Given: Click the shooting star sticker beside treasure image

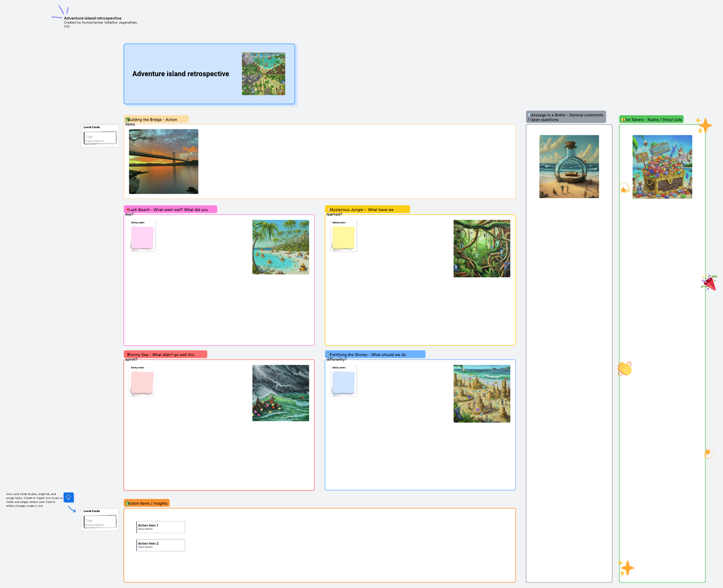Looking at the screenshot, I should coord(624,189).
